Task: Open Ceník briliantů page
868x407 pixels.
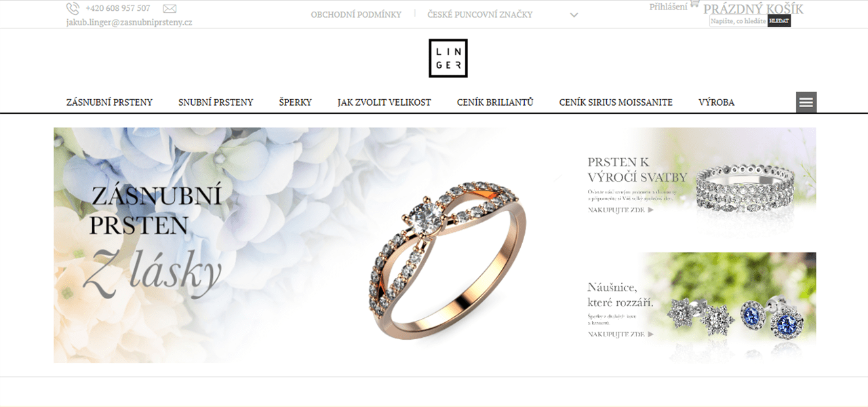Action: (x=495, y=102)
